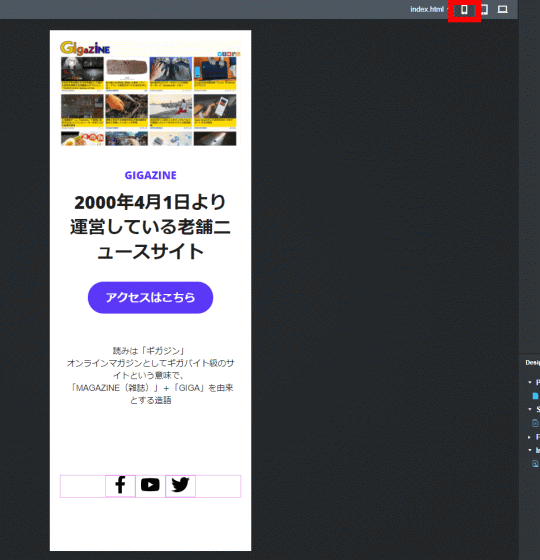Select the Facebook icon in the page footer
This screenshot has width=540, height=560.
tap(120, 485)
